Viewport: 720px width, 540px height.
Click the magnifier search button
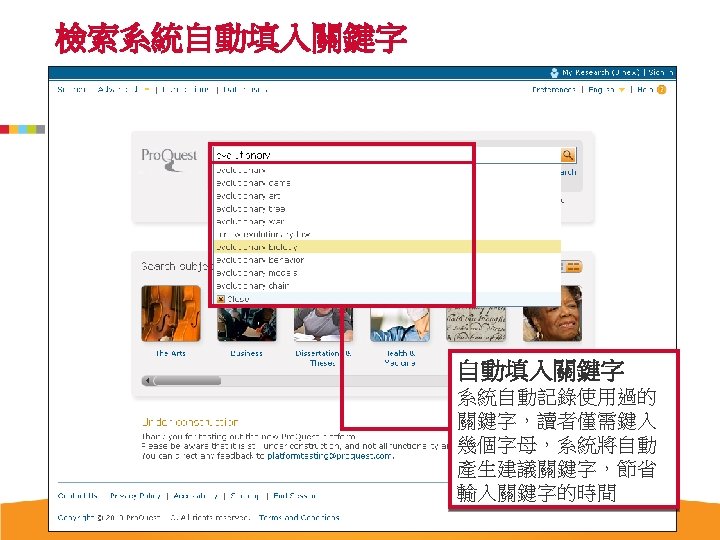coord(568,155)
